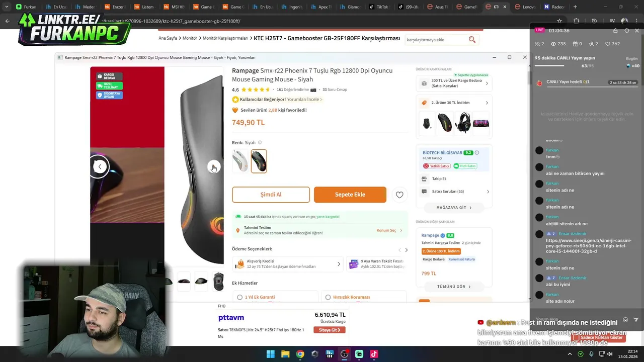This screenshot has height=362, width=644.
Task: Click the browser back arrow
Action: point(7,21)
